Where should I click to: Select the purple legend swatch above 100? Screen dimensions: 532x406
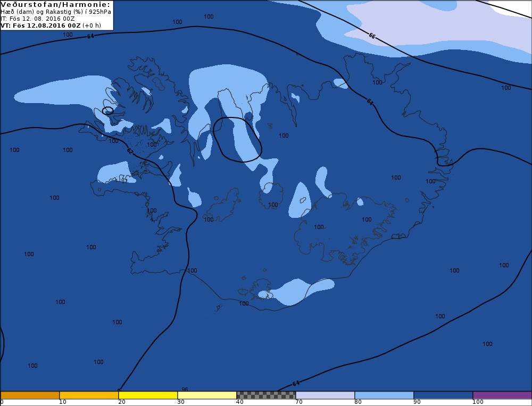coord(502,395)
